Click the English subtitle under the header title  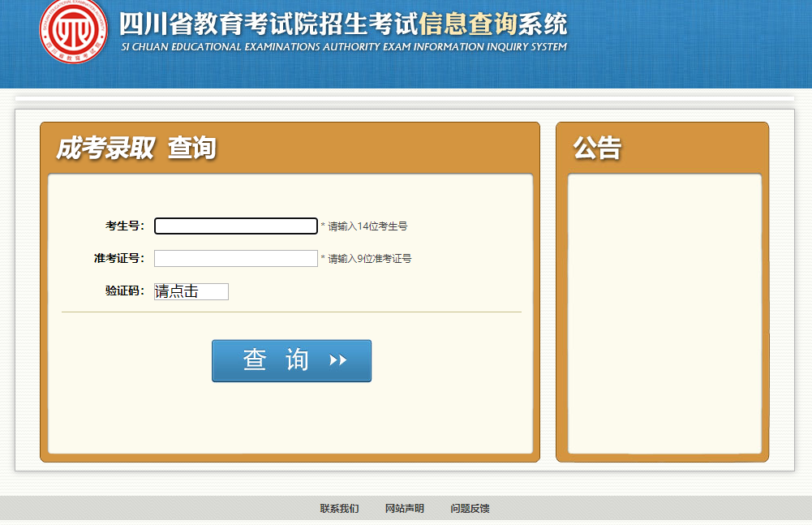point(343,47)
